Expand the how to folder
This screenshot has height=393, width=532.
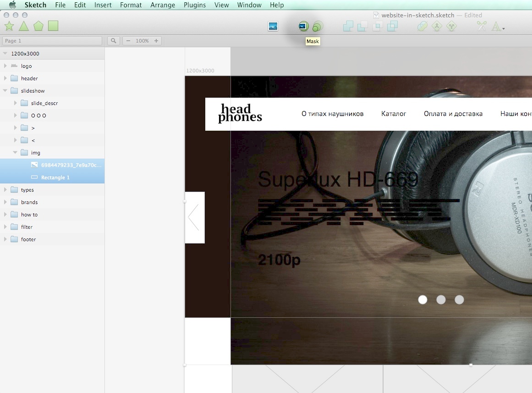5,214
